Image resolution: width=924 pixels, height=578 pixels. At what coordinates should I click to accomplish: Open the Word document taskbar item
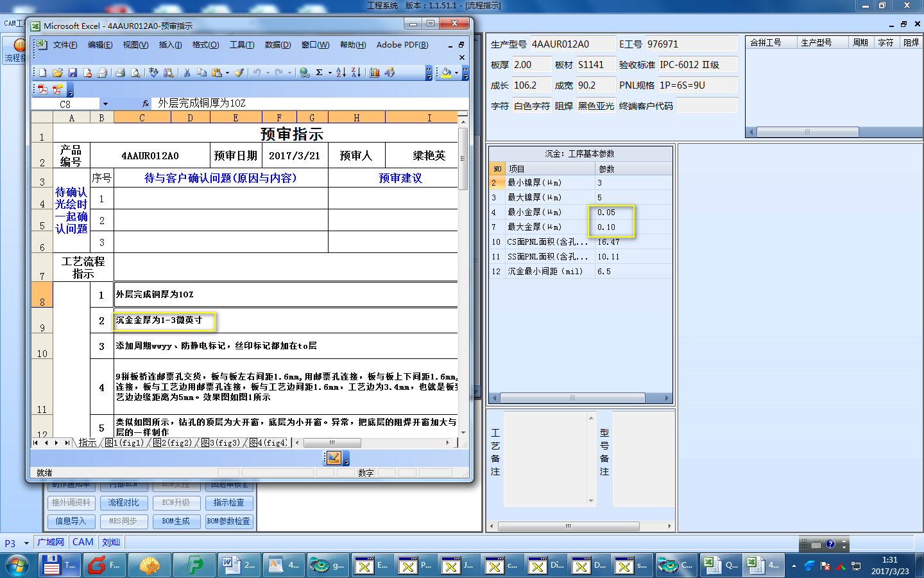239,565
